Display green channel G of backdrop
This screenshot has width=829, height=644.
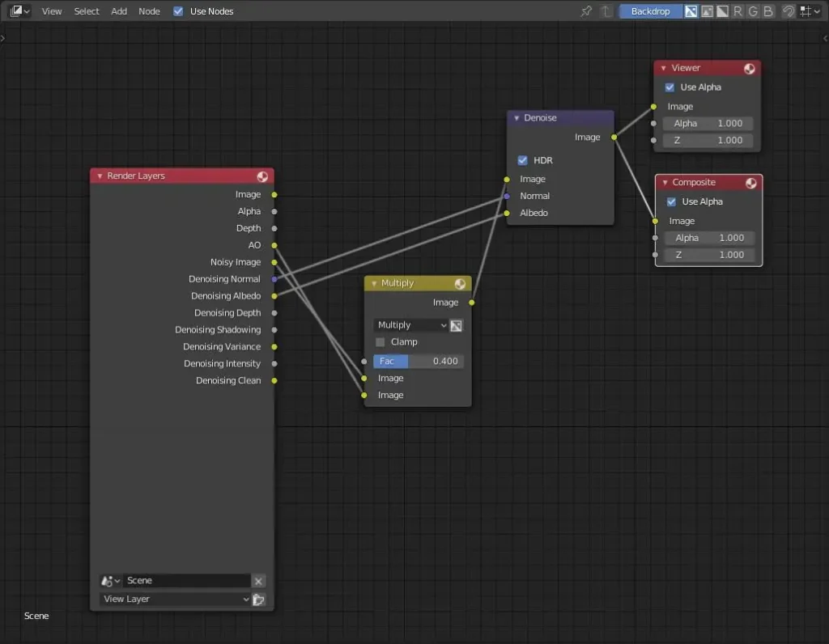pyautogui.click(x=753, y=11)
